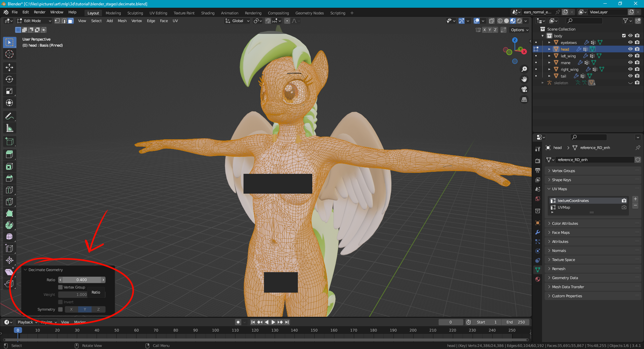The height and width of the screenshot is (349, 644).
Task: Select Y symmetry axis button
Action: pyautogui.click(x=85, y=309)
